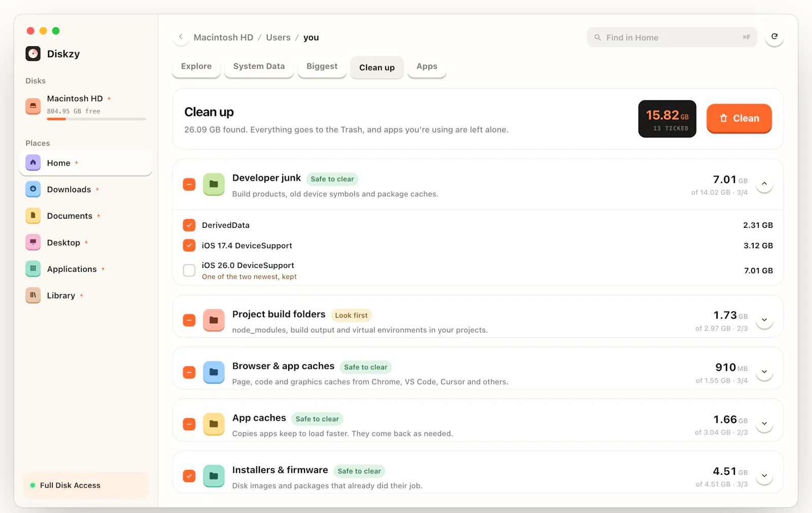Screen dimensions: 812x513
Task: Open the Home place icon
Action: point(33,163)
